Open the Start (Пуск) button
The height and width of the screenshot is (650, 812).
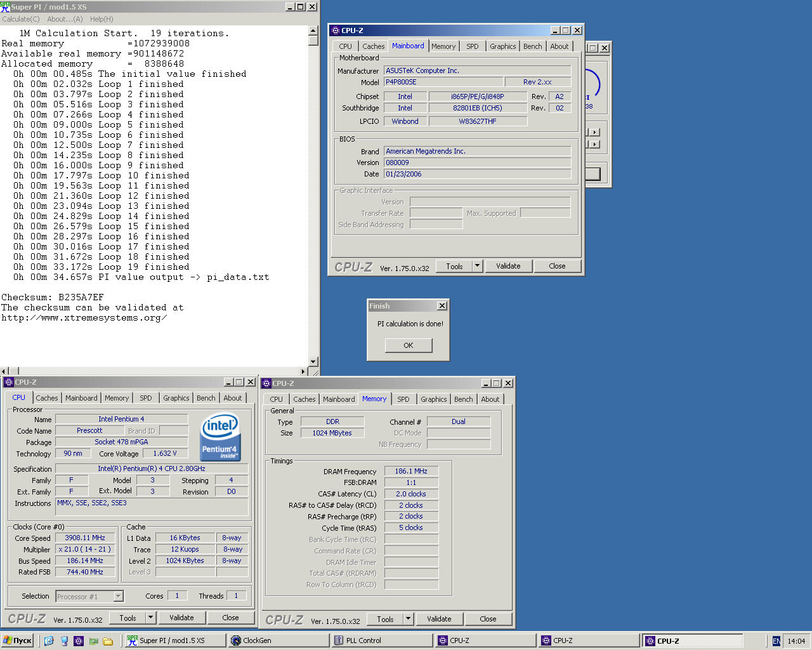17,640
